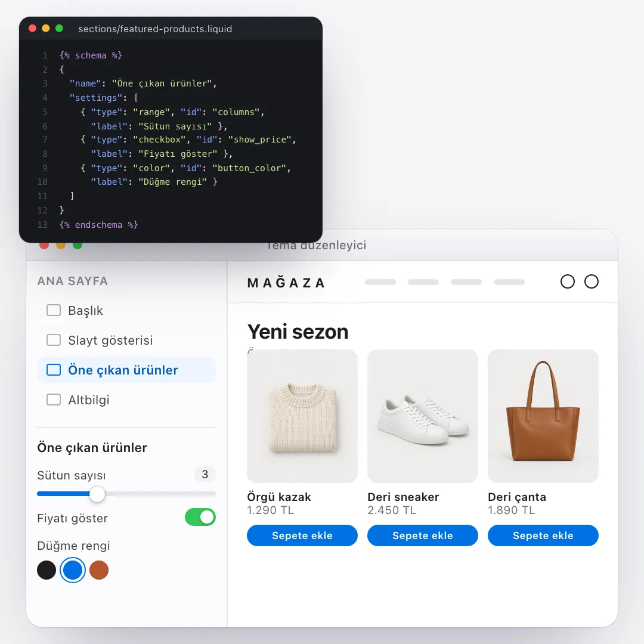This screenshot has width=644, height=644.
Task: Click the Fiyatı göster setting label
Action: click(x=72, y=518)
